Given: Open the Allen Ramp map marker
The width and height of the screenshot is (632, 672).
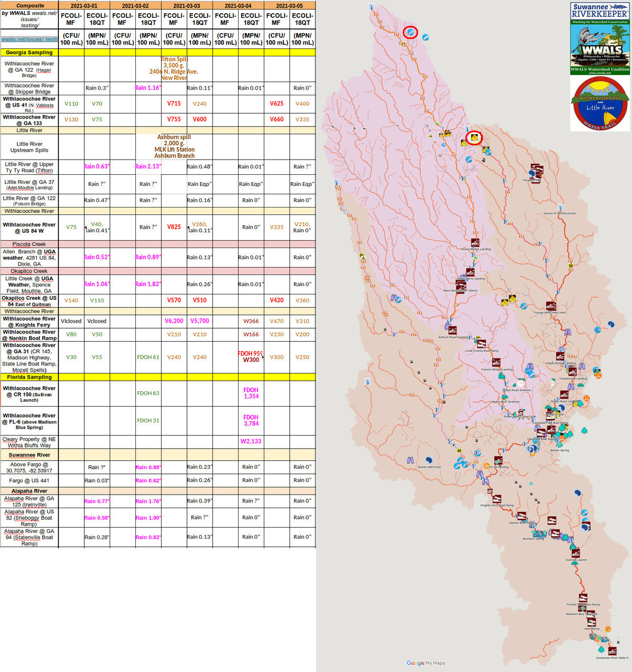Looking at the screenshot, I should [591, 622].
